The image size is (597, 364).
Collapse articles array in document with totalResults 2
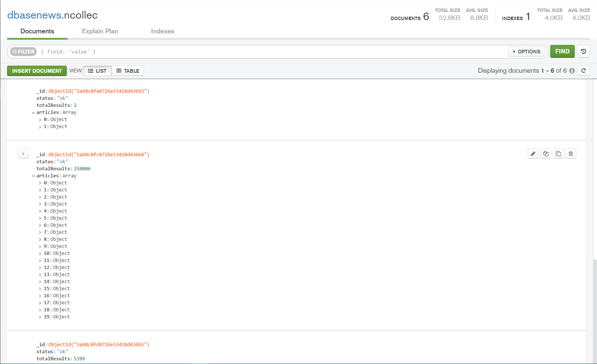(x=33, y=113)
